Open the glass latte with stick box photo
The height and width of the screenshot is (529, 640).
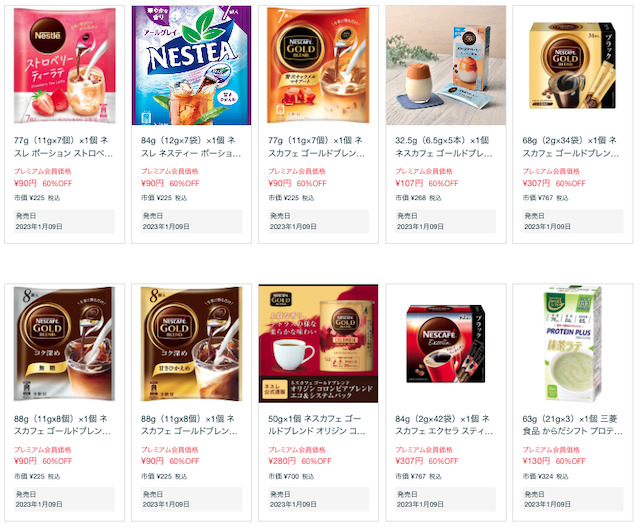click(446, 65)
